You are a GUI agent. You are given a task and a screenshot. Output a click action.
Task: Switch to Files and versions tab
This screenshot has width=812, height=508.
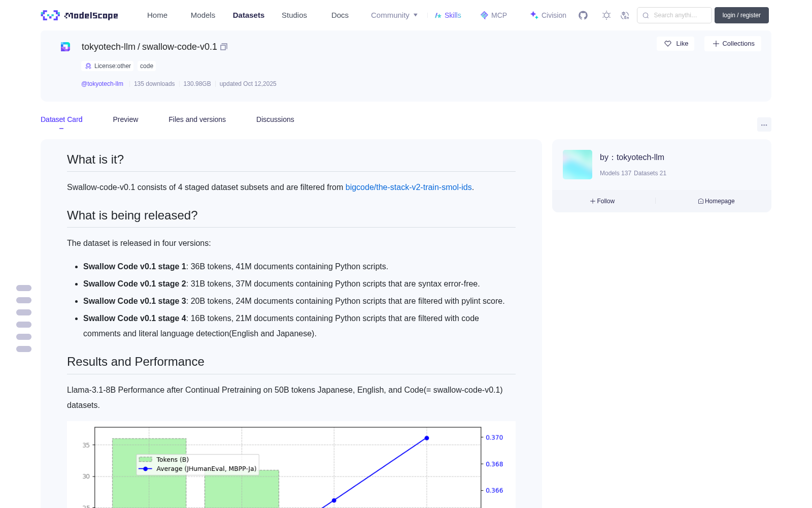[197, 119]
